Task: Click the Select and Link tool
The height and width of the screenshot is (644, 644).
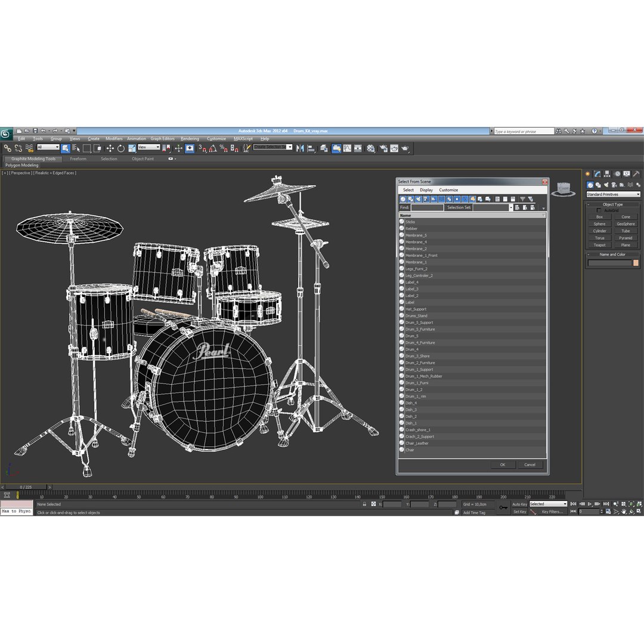Action: pyautogui.click(x=7, y=148)
